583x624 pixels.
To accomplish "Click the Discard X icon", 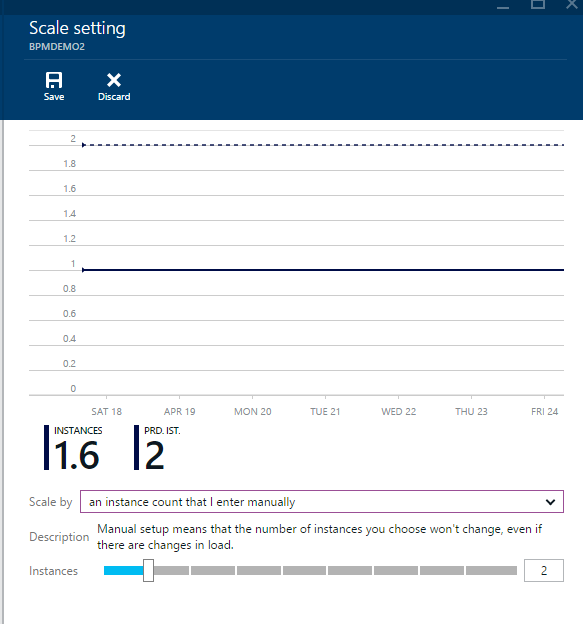I will (x=114, y=80).
